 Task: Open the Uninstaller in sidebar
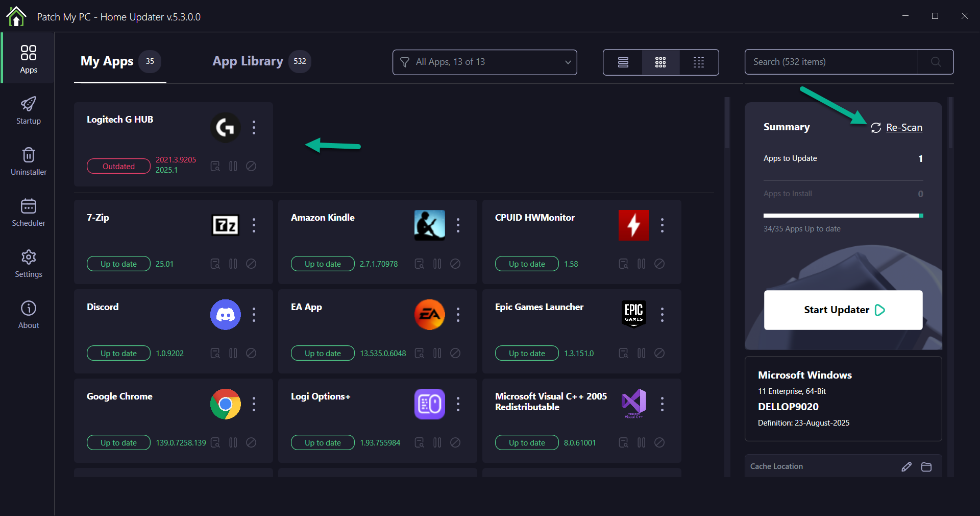pyautogui.click(x=29, y=161)
